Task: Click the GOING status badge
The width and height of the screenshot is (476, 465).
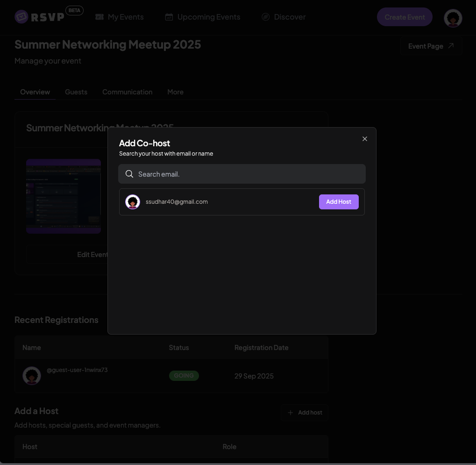Action: [x=184, y=375]
